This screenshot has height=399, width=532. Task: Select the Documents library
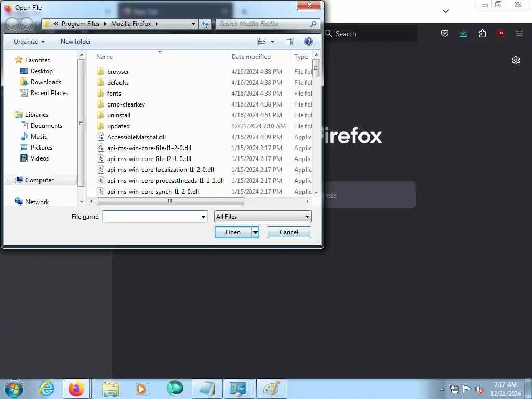pos(46,126)
